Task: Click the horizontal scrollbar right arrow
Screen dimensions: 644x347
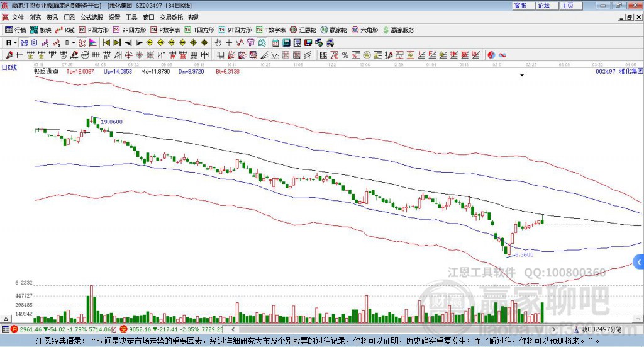Action: click(553, 329)
